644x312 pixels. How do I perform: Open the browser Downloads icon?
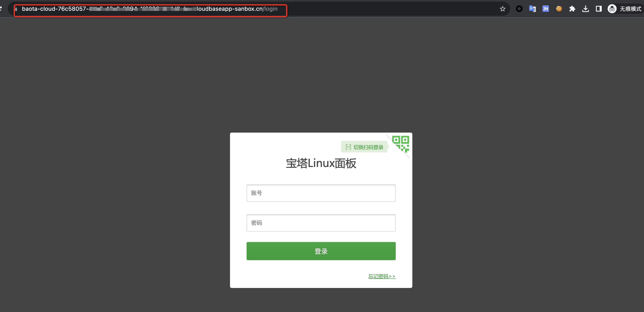[x=586, y=9]
